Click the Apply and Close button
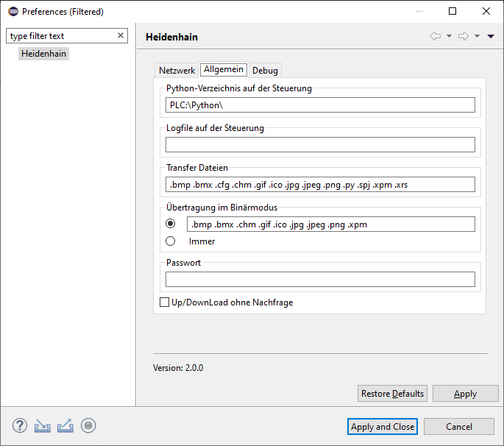This screenshot has height=446, width=504. pos(383,427)
